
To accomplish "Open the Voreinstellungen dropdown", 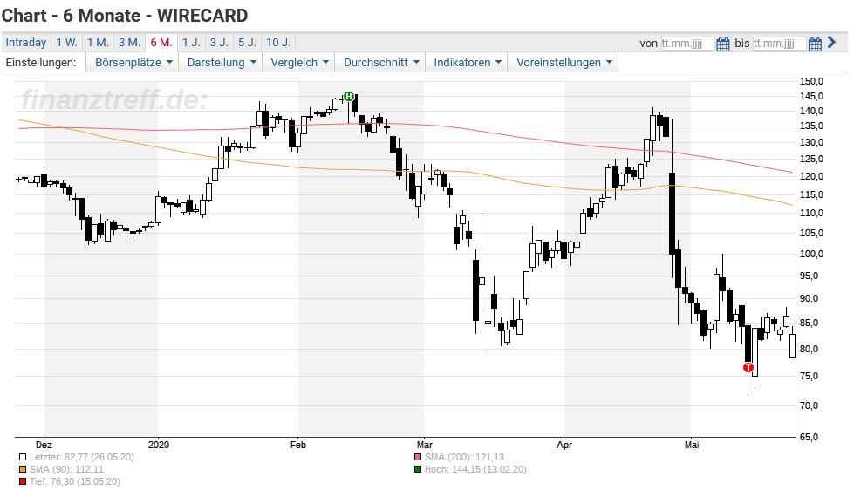I will point(564,63).
